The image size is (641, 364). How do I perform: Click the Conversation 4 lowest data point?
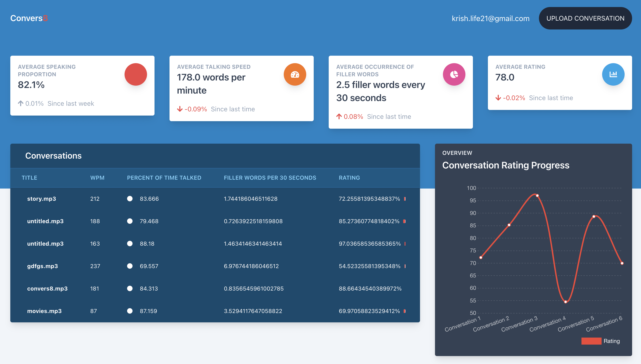point(565,302)
